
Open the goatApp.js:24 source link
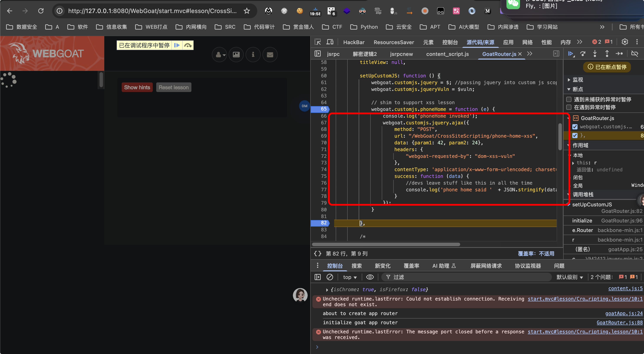tap(624, 313)
